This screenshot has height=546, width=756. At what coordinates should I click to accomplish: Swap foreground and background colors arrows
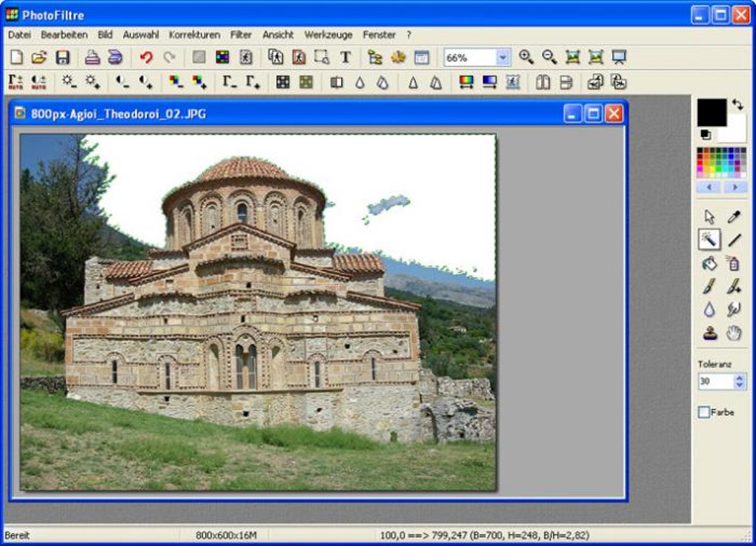click(737, 104)
